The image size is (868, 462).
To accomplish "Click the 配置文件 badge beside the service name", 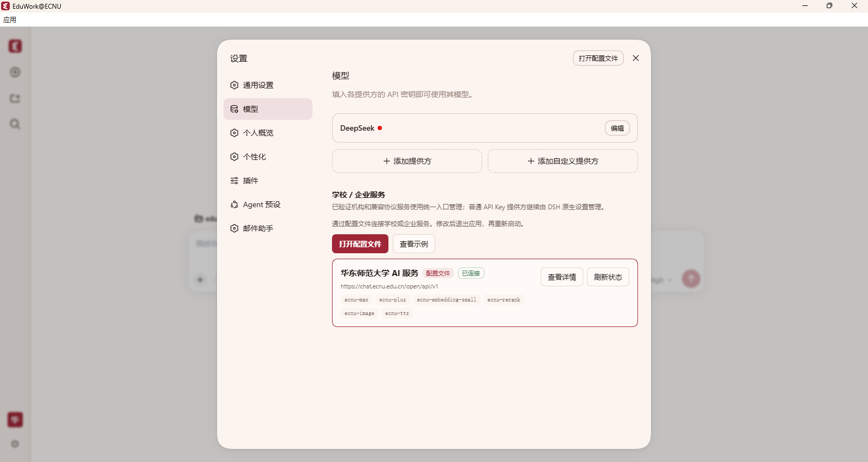I will (x=438, y=273).
